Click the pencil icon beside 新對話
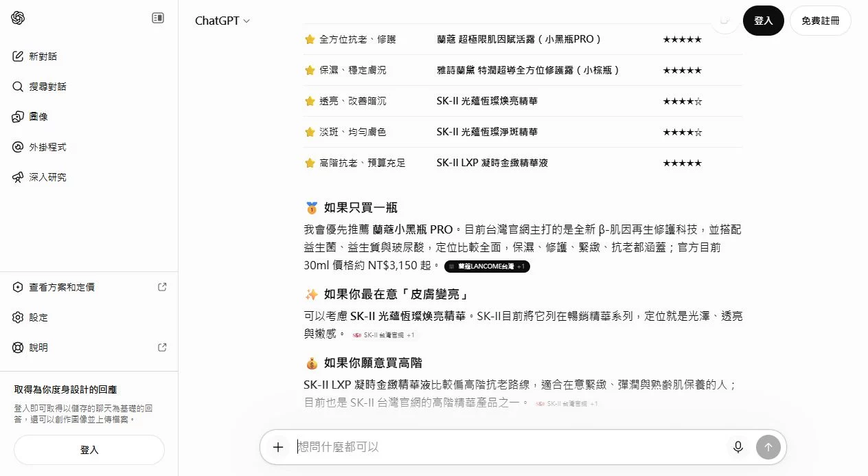This screenshot has width=868, height=476. pos(18,56)
